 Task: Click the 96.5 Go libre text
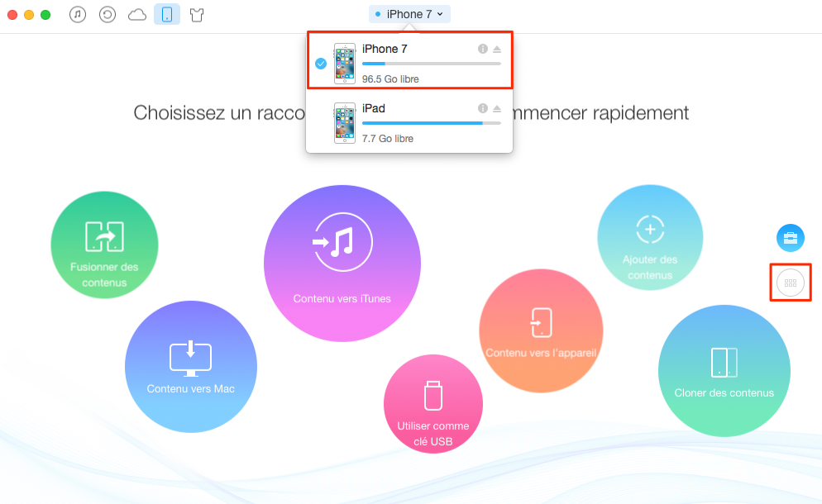click(x=390, y=79)
